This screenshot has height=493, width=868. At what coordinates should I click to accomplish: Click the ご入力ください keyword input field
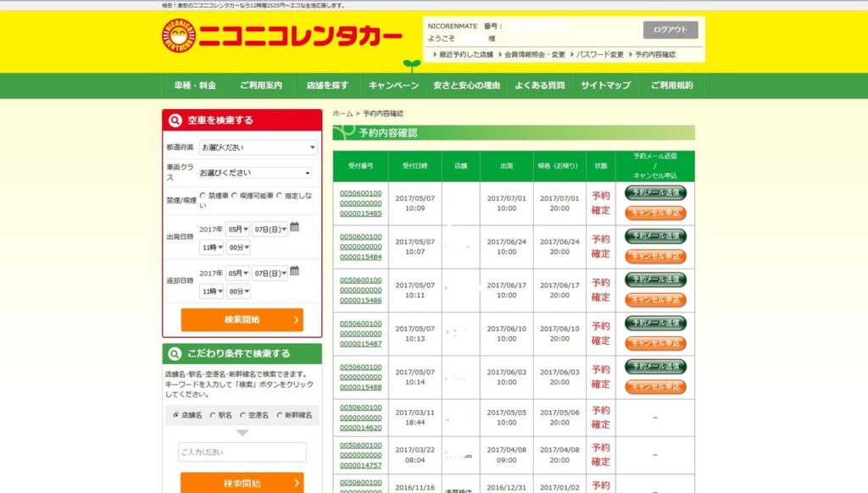[242, 452]
